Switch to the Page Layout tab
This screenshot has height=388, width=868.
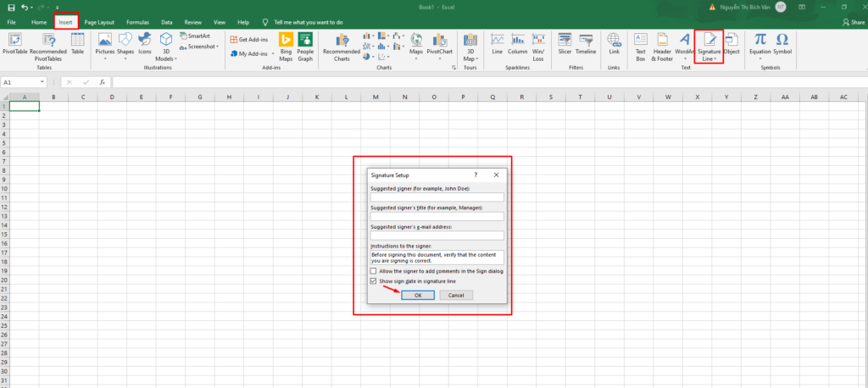click(x=99, y=20)
